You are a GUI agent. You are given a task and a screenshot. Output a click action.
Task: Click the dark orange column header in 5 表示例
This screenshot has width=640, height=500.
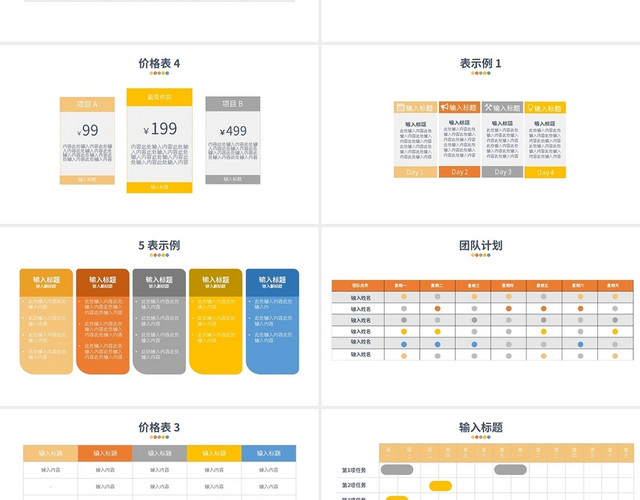[103, 283]
